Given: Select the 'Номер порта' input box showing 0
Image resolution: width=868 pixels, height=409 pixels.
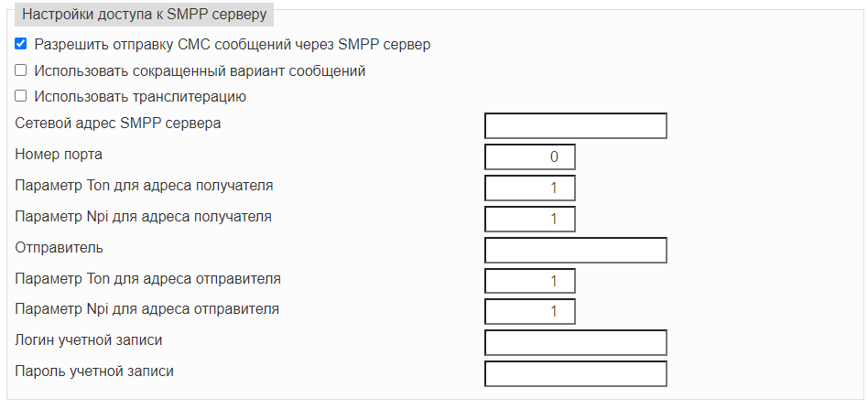Looking at the screenshot, I should 530,156.
